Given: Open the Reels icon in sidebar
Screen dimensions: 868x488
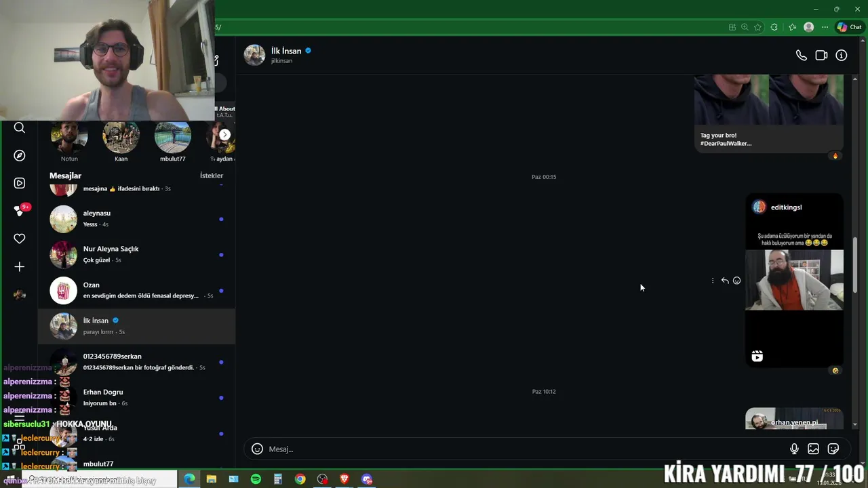Looking at the screenshot, I should click(x=20, y=183).
